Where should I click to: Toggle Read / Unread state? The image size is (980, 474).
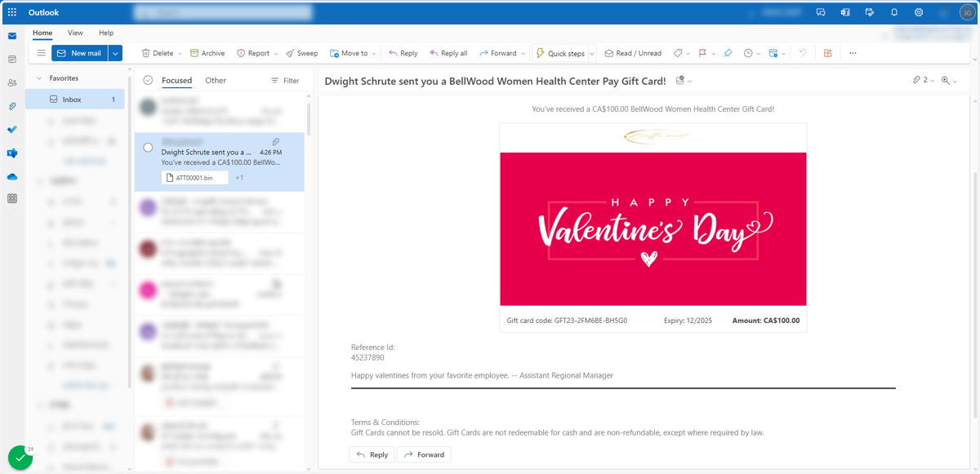point(633,53)
